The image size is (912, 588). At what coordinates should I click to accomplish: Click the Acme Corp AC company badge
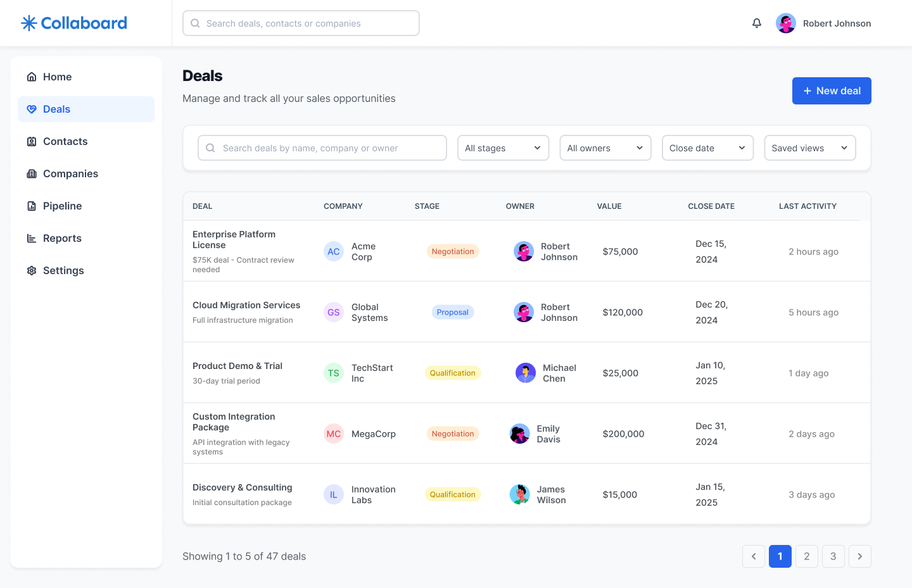point(333,252)
